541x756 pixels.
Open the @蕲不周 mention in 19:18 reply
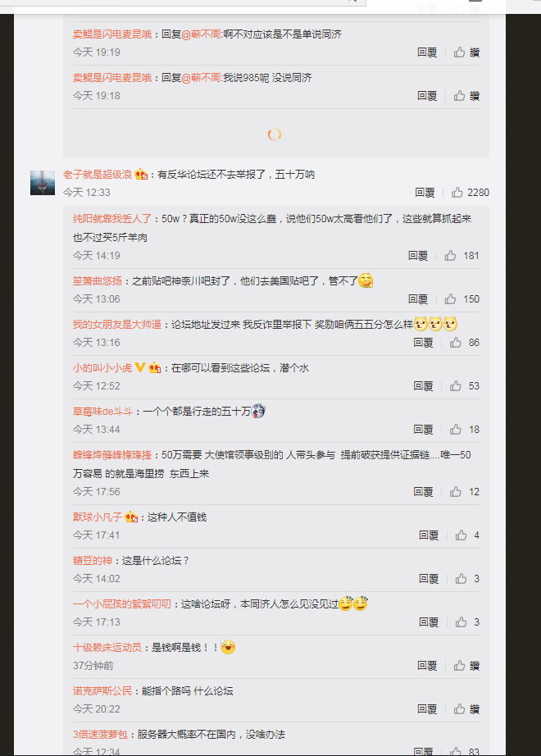pos(201,78)
